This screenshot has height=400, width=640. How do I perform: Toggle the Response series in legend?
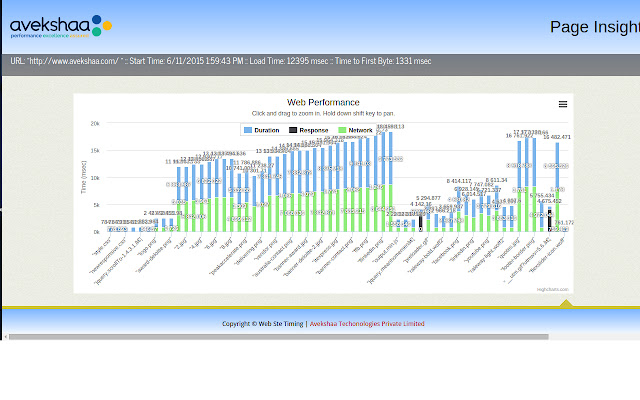click(309, 130)
